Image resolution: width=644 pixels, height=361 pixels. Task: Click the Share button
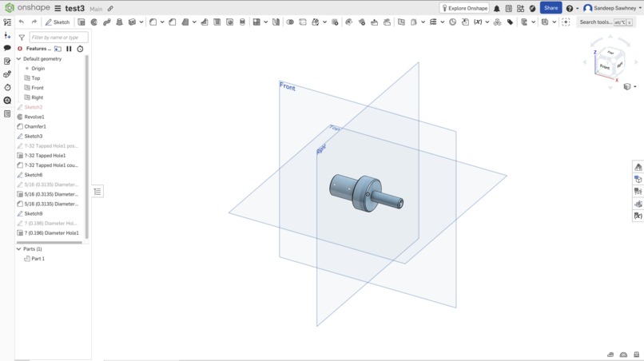(551, 8)
